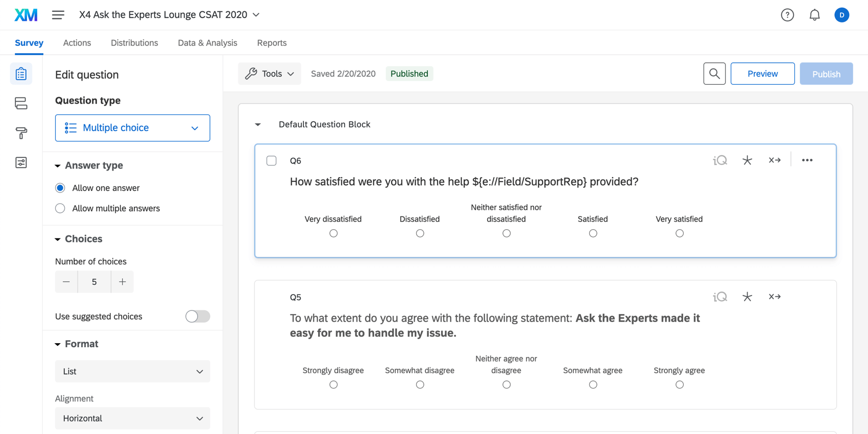Check the Q6 question checkbox
This screenshot has width=868, height=434.
coord(272,161)
